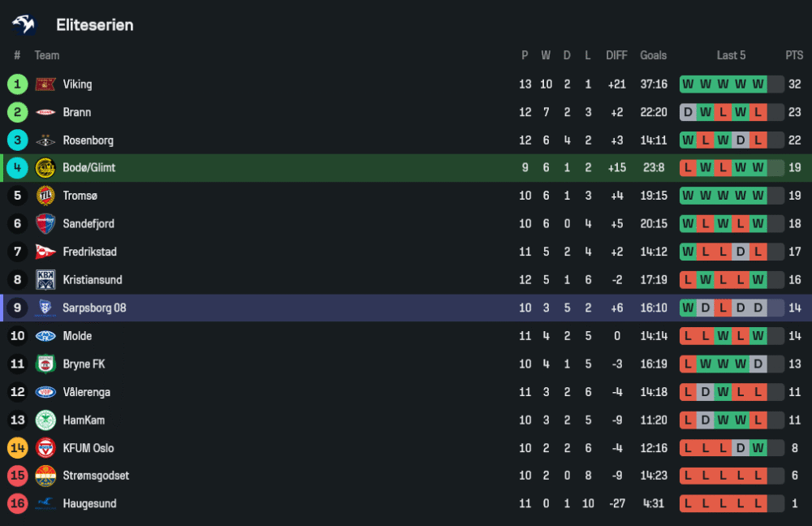Click the KFUM Oslo club crest
This screenshot has height=526, width=812.
(45, 448)
